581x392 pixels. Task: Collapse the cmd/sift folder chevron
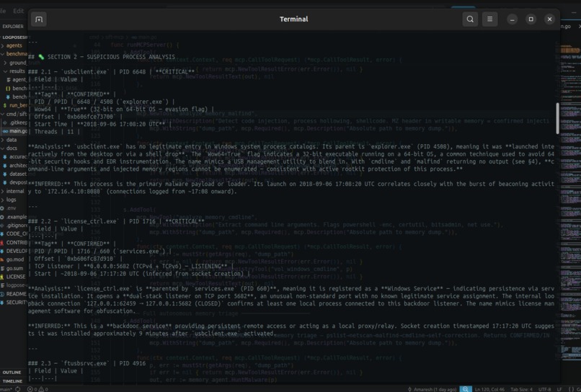(3, 114)
